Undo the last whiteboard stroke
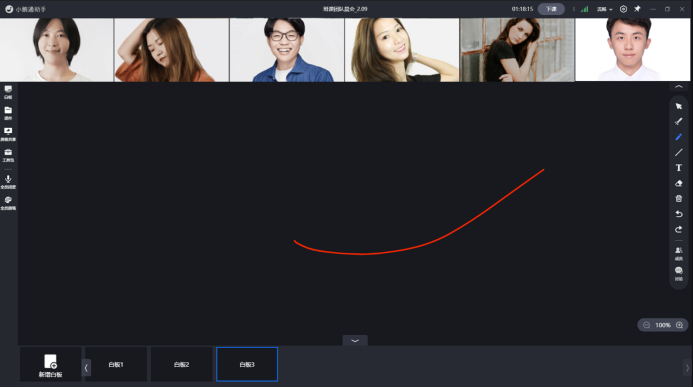This screenshot has height=388, width=693. 678,214
